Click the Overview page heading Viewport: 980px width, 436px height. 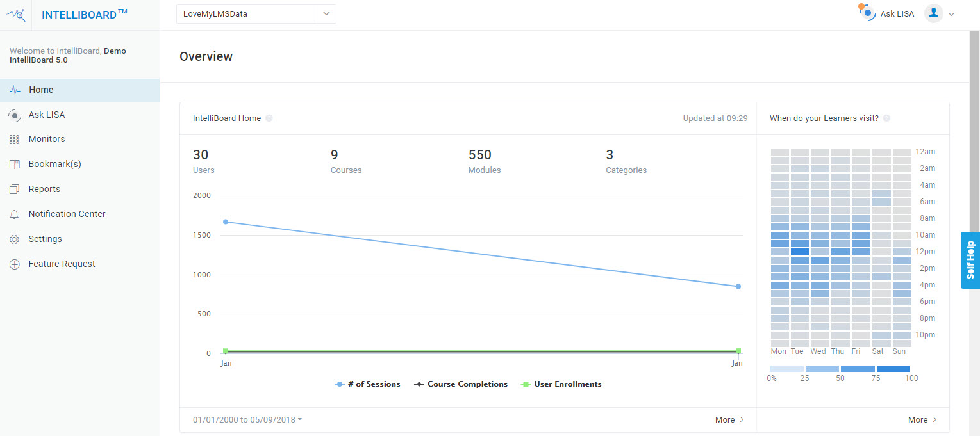206,56
